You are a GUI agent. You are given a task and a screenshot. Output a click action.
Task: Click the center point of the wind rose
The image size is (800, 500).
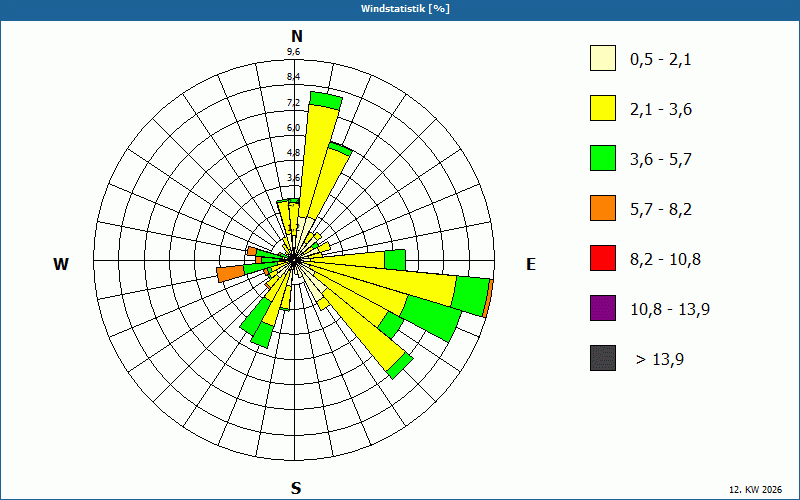[x=294, y=260]
